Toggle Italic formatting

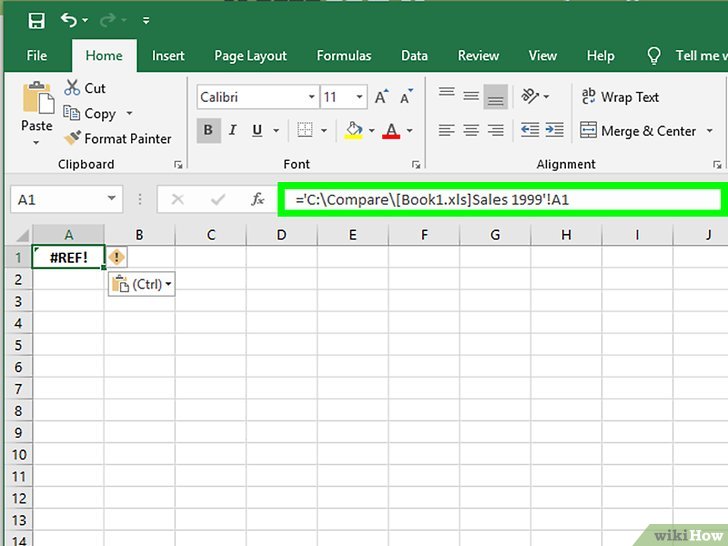[x=234, y=130]
